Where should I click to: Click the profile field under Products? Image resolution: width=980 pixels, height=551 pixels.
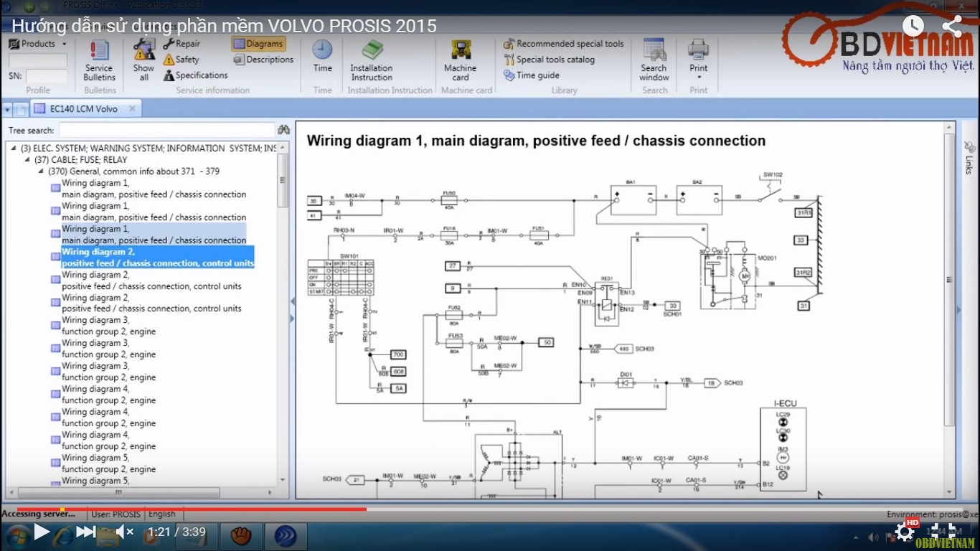coord(37,60)
